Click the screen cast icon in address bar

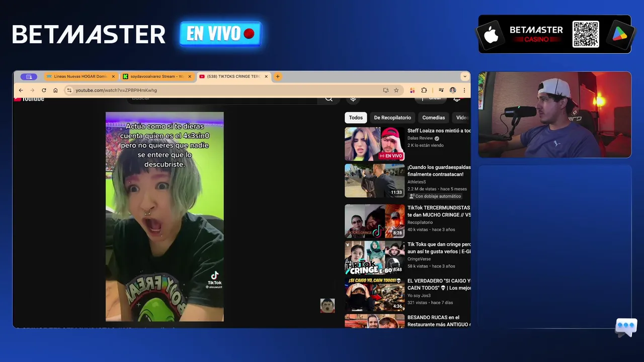[386, 90]
